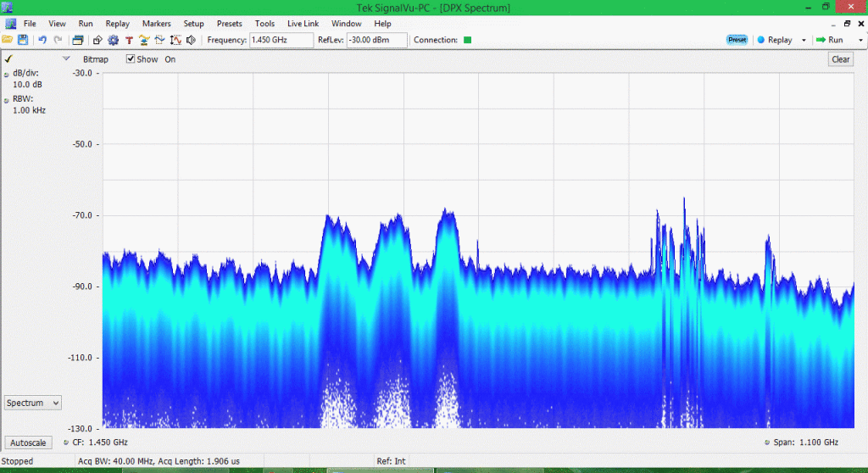Click the Run toolbar button label
Viewport: 868px width, 473px height.
[x=835, y=40]
